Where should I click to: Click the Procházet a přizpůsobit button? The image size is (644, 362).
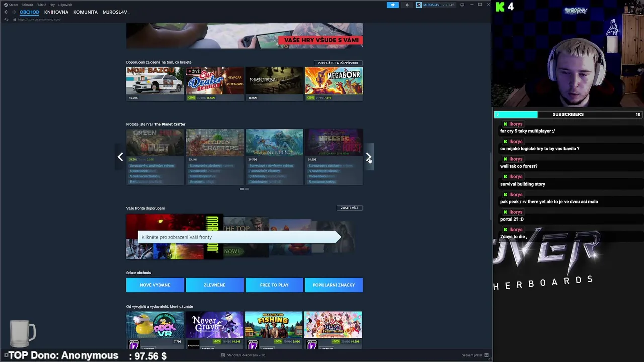[x=338, y=63]
